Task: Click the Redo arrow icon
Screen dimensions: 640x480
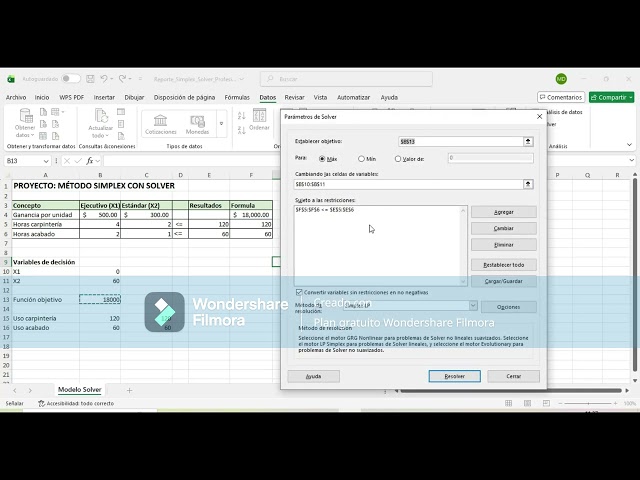Action: [x=122, y=78]
